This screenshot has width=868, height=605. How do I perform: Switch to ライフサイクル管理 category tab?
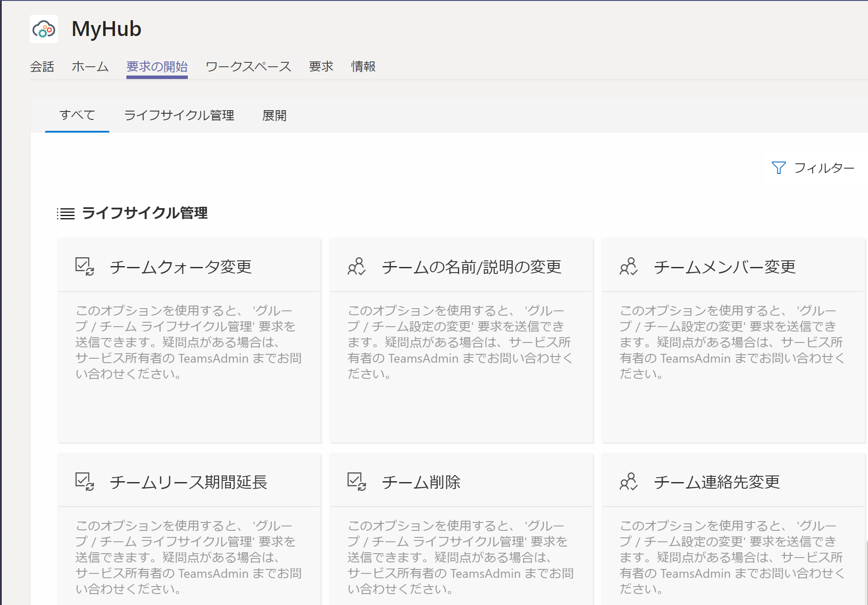(179, 115)
